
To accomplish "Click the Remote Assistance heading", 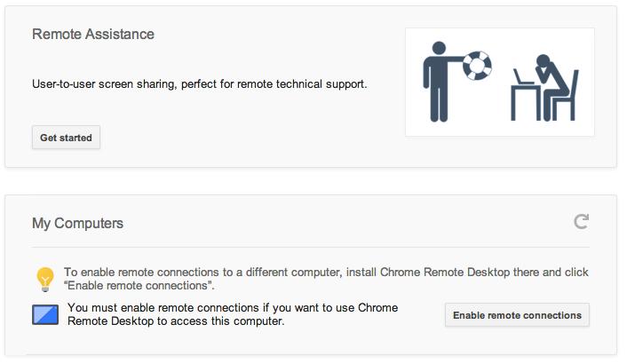I will pos(93,35).
